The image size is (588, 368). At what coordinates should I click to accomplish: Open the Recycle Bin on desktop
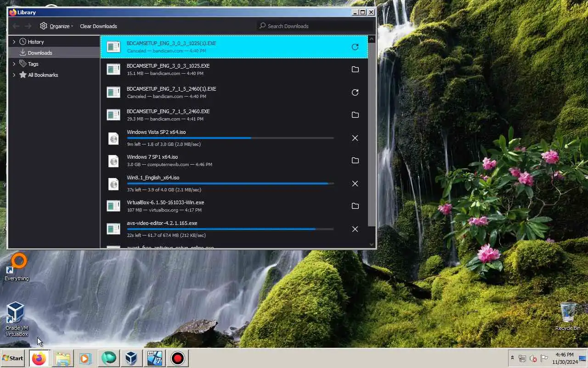568,316
